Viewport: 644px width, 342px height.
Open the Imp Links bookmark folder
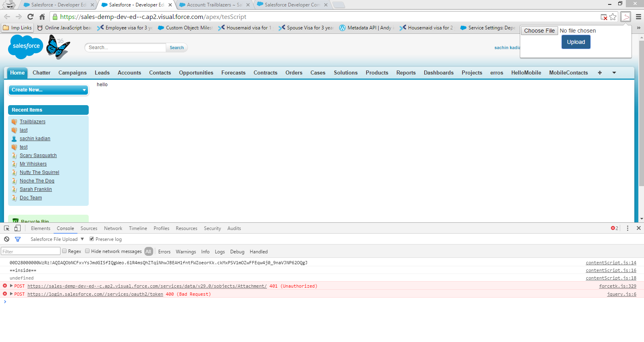[17, 28]
